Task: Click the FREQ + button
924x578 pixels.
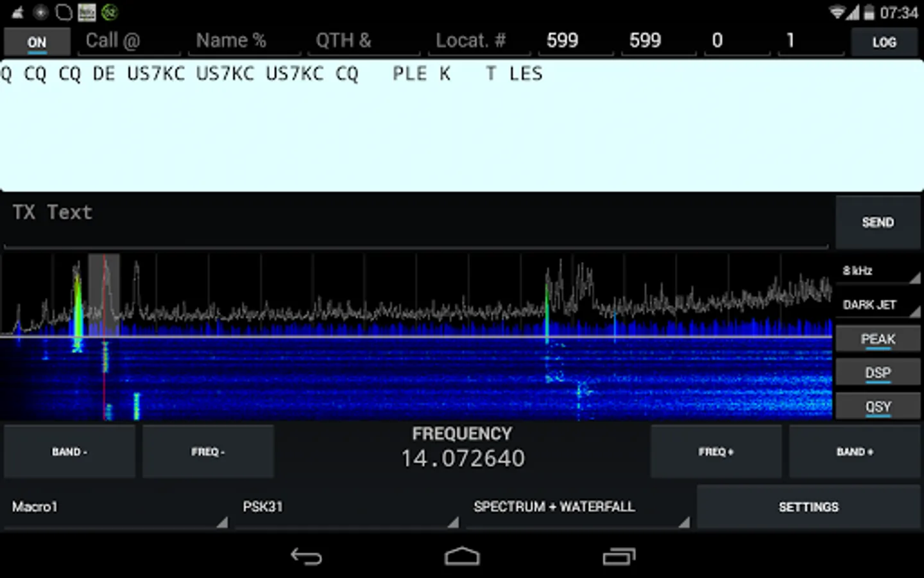Action: [715, 451]
